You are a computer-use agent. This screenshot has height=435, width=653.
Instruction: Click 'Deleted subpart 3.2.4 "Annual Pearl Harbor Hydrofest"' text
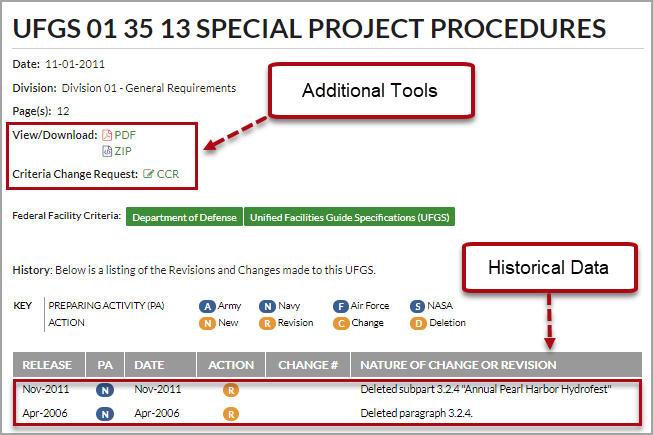coord(486,389)
